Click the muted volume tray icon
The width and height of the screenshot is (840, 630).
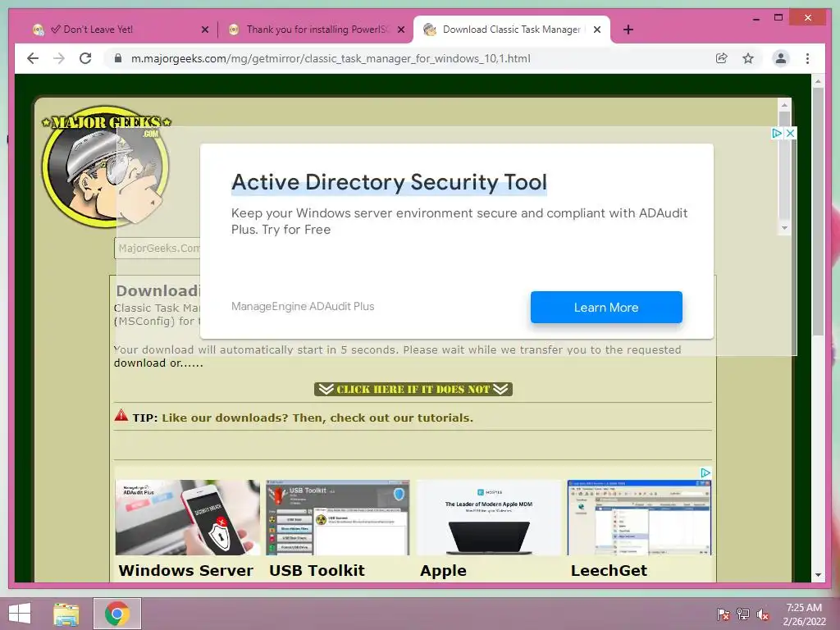point(763,614)
